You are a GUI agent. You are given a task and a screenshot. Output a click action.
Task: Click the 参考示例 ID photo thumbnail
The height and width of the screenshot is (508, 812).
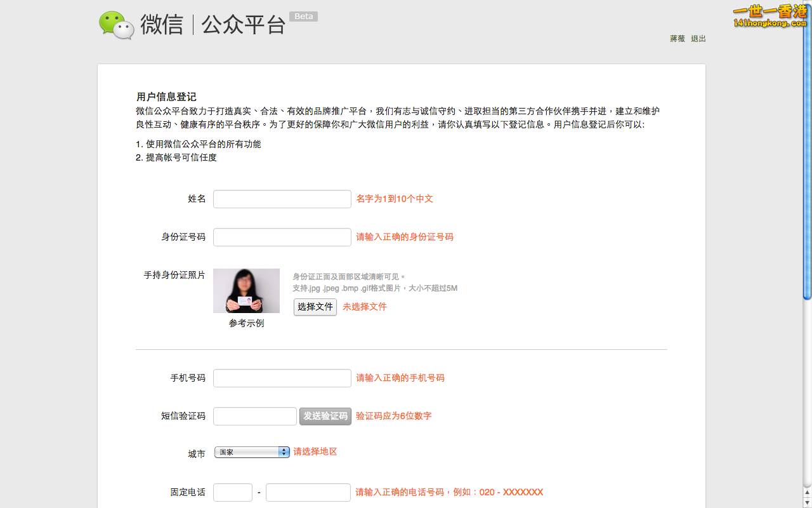(246, 291)
